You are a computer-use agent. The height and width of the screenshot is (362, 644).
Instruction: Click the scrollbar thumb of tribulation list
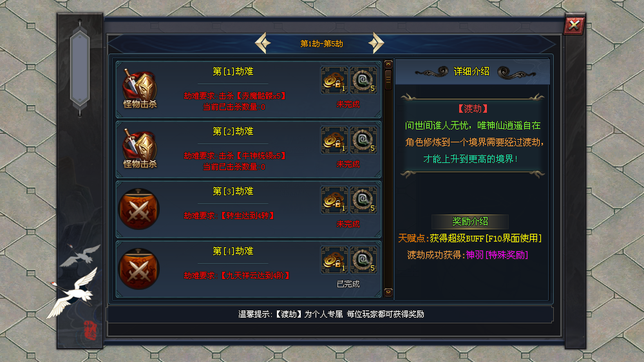388,79
